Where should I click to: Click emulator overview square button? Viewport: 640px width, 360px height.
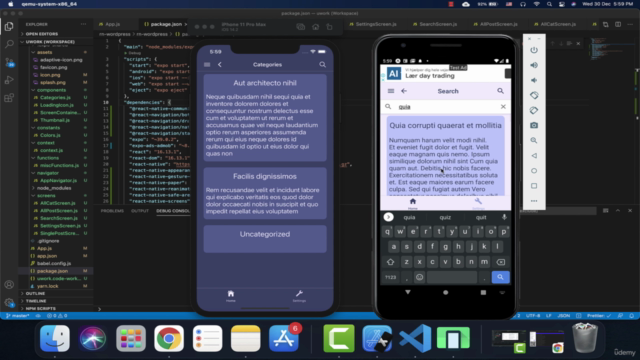point(534,186)
